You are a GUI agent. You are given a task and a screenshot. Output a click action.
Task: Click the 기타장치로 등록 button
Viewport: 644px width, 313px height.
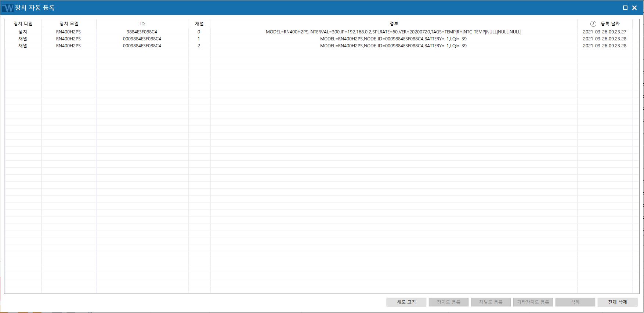coord(533,302)
